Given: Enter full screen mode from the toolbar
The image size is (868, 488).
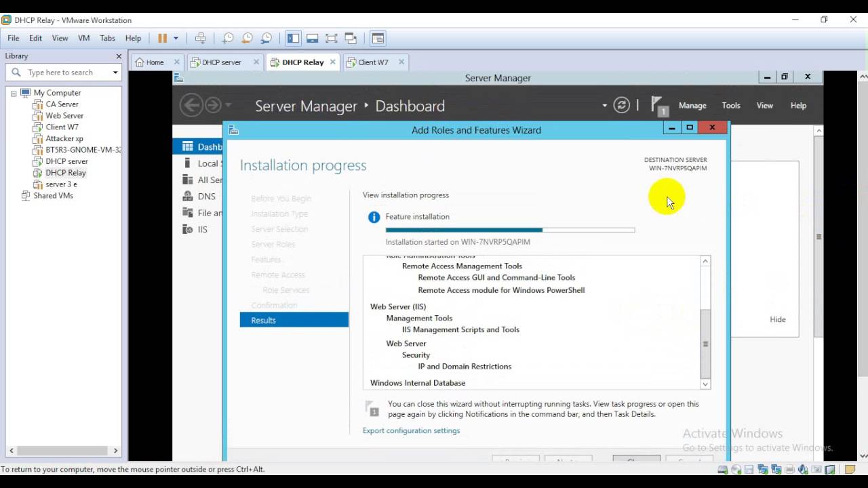Looking at the screenshot, I should coord(331,39).
